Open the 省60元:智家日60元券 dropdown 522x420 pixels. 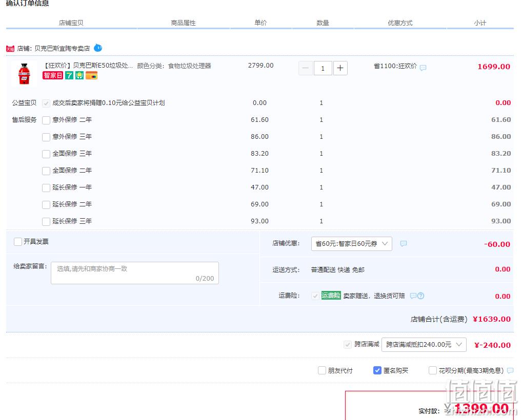point(352,244)
